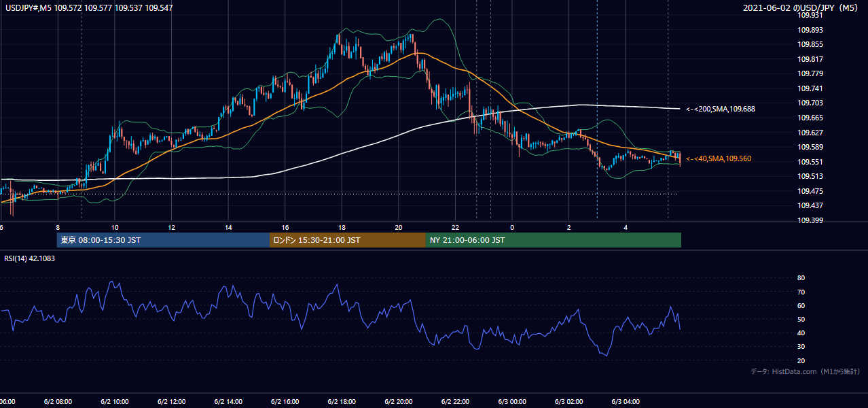868x408 pixels.
Task: Click hour label 4 under the price chart
Action: [626, 227]
